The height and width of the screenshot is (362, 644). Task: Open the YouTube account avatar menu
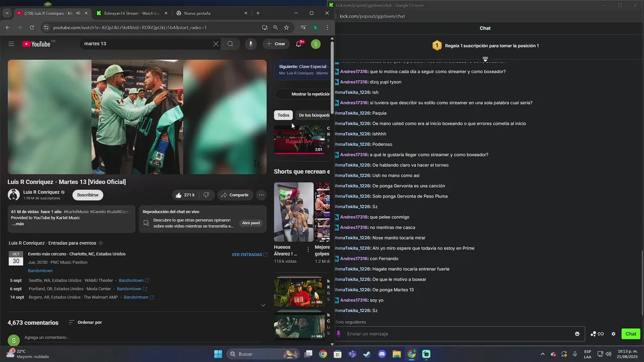click(x=315, y=44)
